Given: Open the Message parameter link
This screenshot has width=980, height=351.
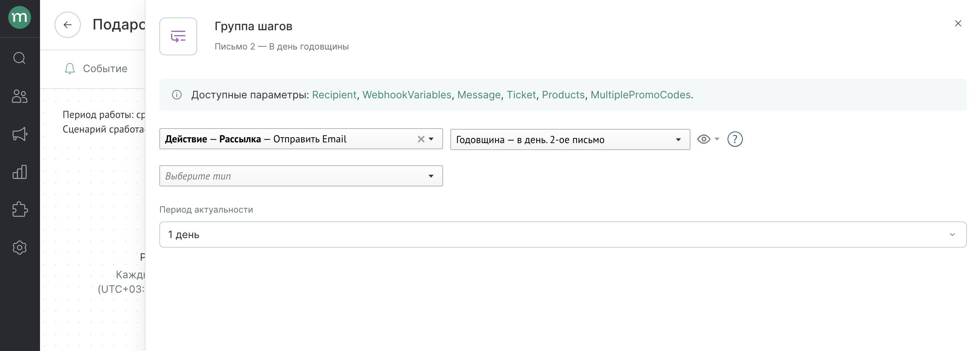Looking at the screenshot, I should click(x=479, y=95).
